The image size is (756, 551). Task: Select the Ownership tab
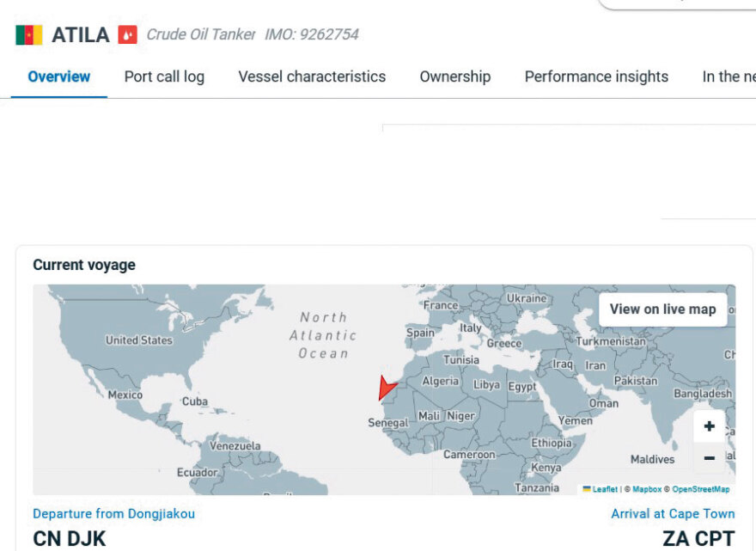(x=454, y=77)
